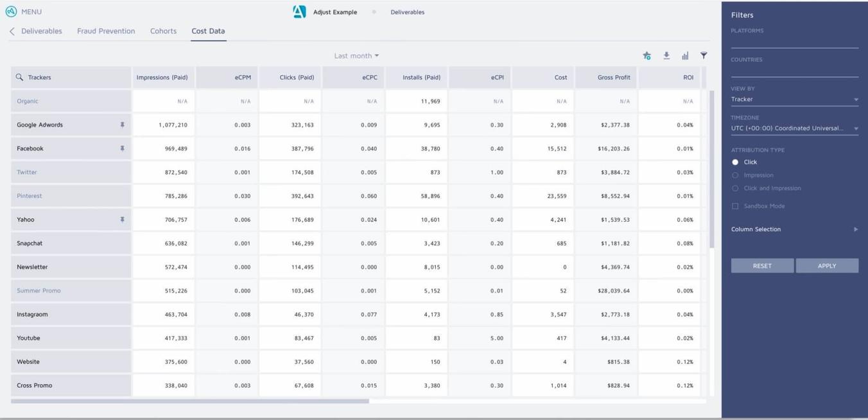The height and width of the screenshot is (420, 868).
Task: Sort by the eCPC column header
Action: click(x=353, y=77)
